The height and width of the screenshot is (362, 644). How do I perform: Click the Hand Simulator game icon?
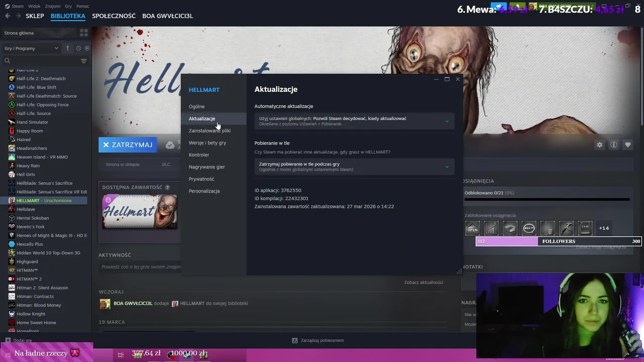12,122
